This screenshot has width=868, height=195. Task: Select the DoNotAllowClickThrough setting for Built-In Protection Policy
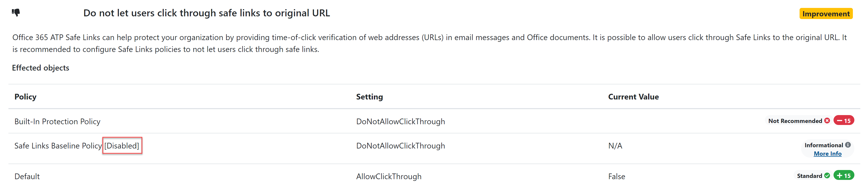coord(401,121)
